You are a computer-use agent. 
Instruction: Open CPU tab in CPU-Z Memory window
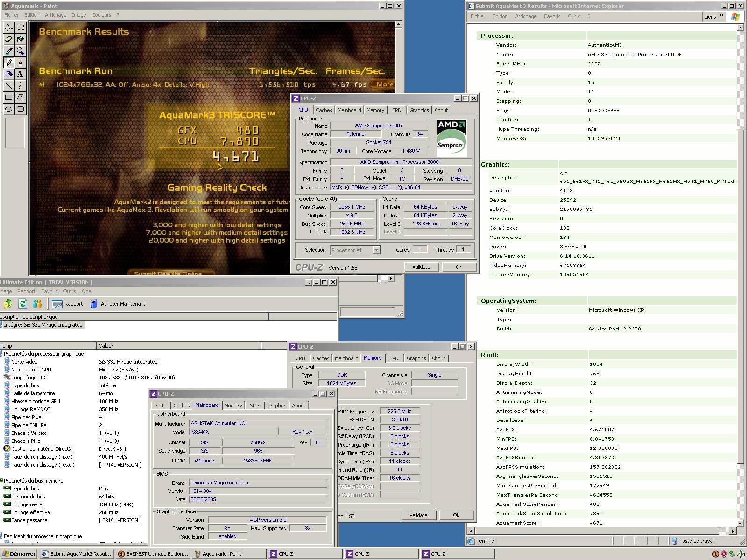(x=300, y=358)
